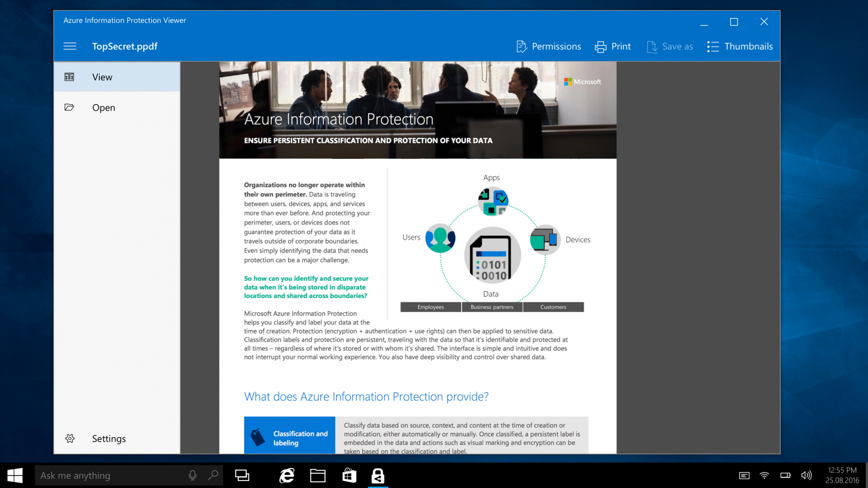This screenshot has height=488, width=868.
Task: Select View in the sidebar
Action: (x=117, y=77)
